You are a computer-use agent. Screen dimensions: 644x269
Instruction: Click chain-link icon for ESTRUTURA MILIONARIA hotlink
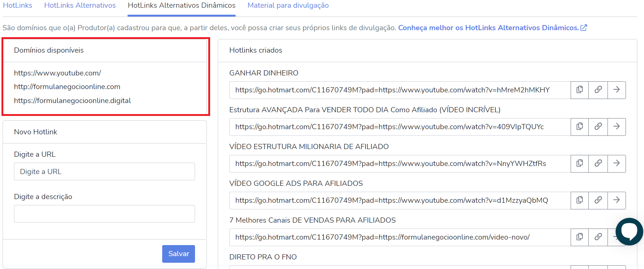[598, 163]
